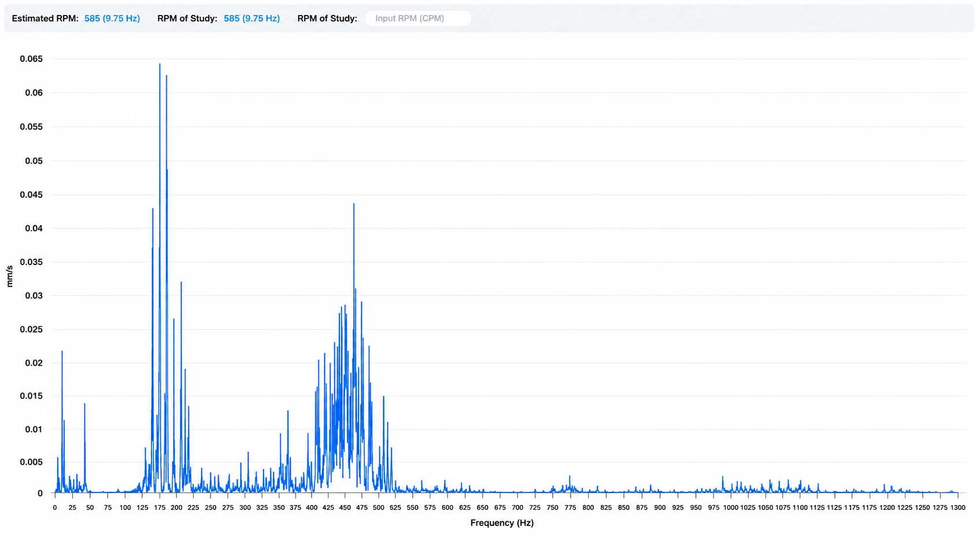Click the Frequency (Hz) axis title
Image resolution: width=980 pixels, height=537 pixels.
pos(502,523)
